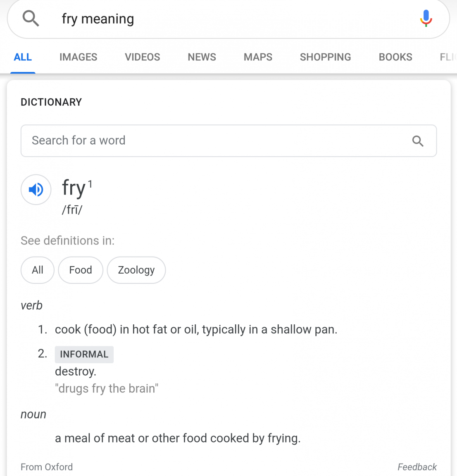The image size is (457, 476).
Task: Click the INFORMAL label badge
Action: pyautogui.click(x=84, y=355)
